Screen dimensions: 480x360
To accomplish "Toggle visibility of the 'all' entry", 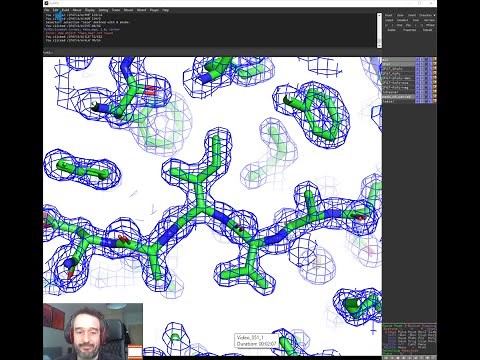I will pyautogui.click(x=398, y=59).
